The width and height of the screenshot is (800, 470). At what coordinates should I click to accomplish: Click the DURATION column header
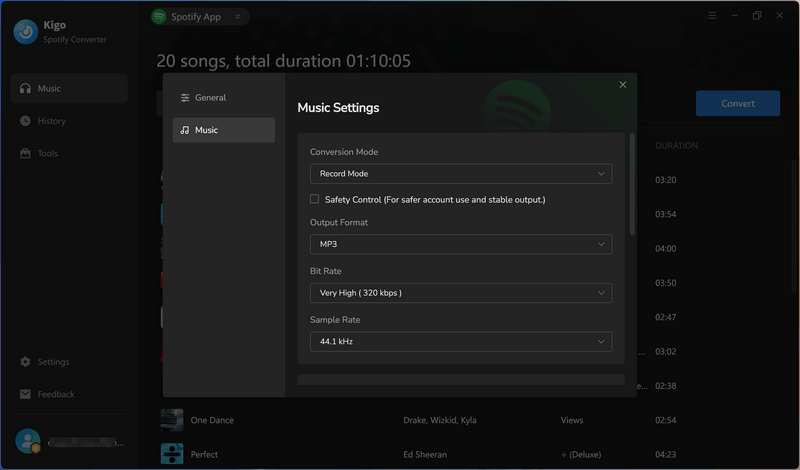677,145
